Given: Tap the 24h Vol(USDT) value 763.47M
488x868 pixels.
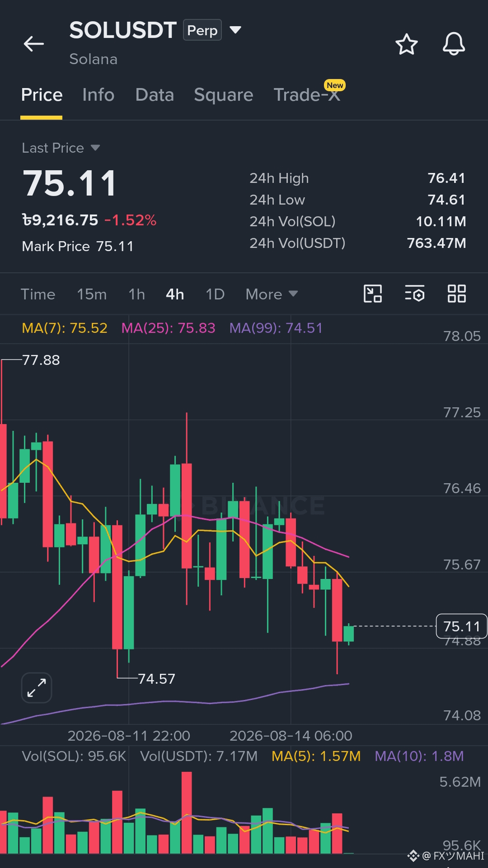Looking at the screenshot, I should [x=436, y=243].
